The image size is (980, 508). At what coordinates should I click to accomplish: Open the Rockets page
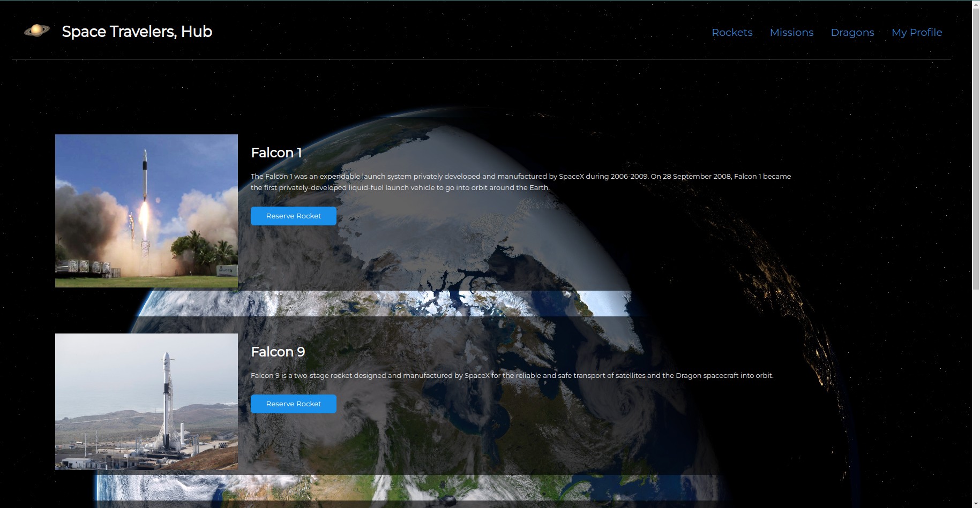tap(732, 32)
